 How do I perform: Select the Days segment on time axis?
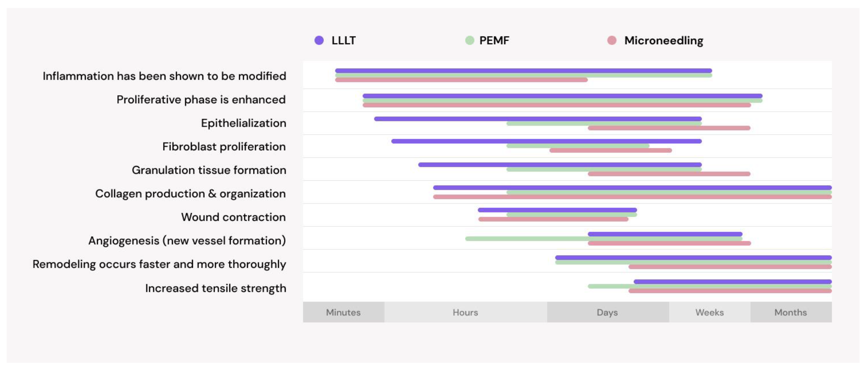pyautogui.click(x=607, y=312)
